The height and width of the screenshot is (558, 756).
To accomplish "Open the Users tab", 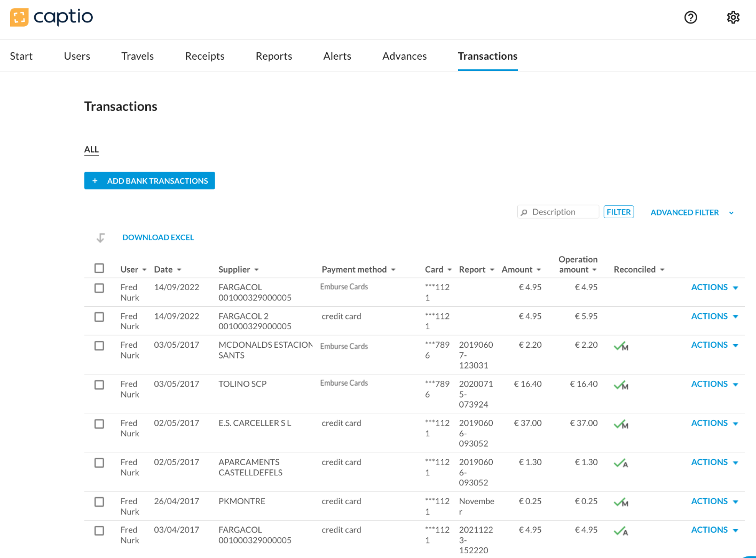I will point(77,56).
